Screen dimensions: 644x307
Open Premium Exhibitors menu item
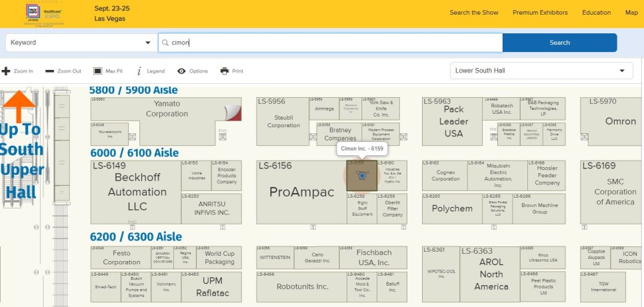click(x=540, y=13)
